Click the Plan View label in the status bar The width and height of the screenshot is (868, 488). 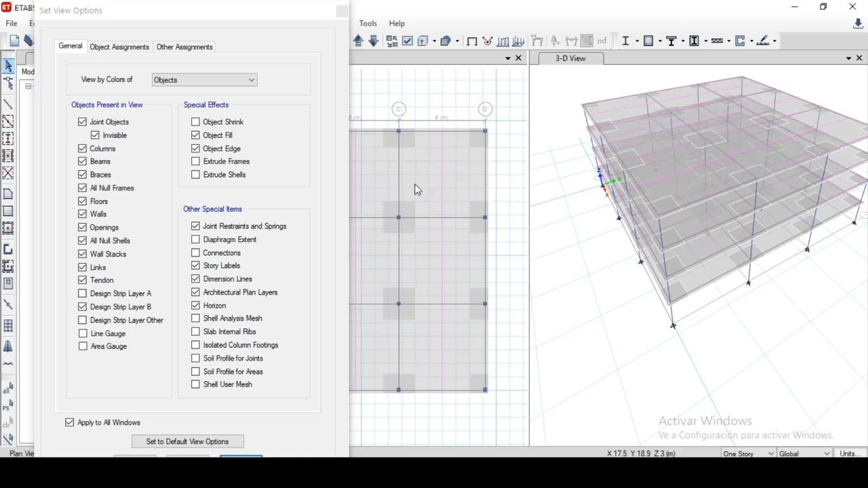[x=21, y=453]
